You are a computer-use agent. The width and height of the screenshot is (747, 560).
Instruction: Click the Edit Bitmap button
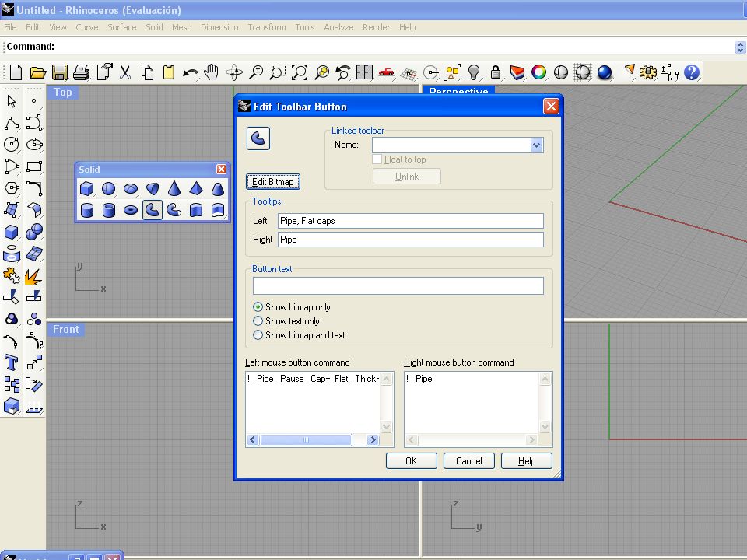(273, 181)
